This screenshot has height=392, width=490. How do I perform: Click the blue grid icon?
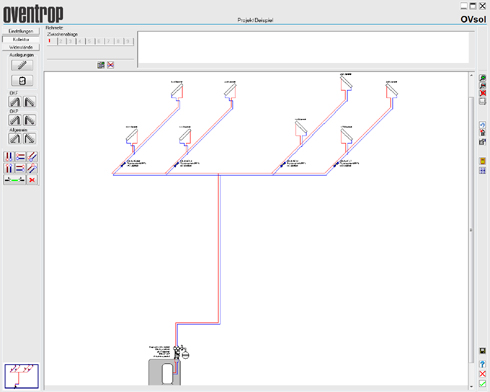tap(482, 171)
